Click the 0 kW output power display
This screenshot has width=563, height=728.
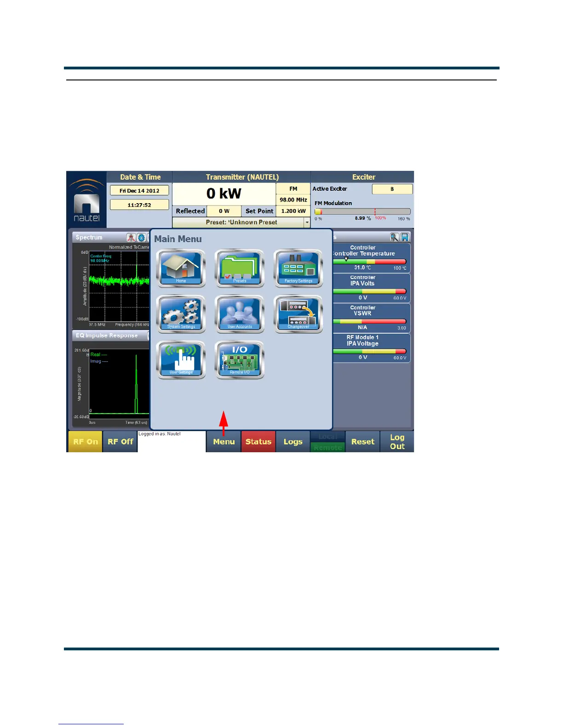pos(224,194)
